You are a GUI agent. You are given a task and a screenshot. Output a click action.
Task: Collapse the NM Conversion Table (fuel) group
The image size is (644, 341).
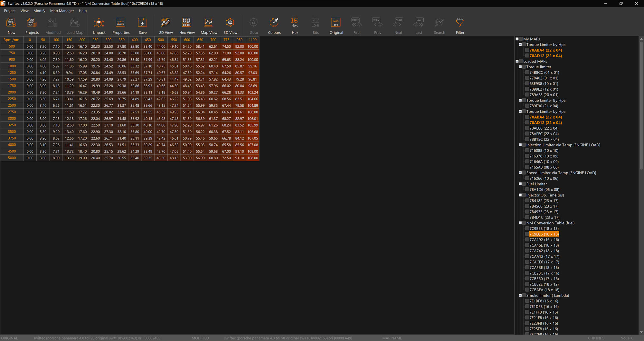(520, 223)
